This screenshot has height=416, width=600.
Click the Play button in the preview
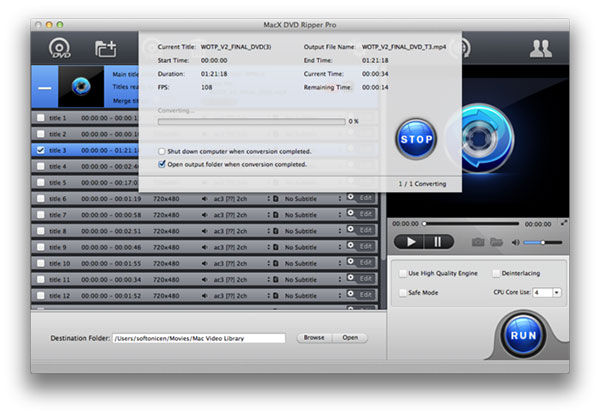[x=410, y=242]
